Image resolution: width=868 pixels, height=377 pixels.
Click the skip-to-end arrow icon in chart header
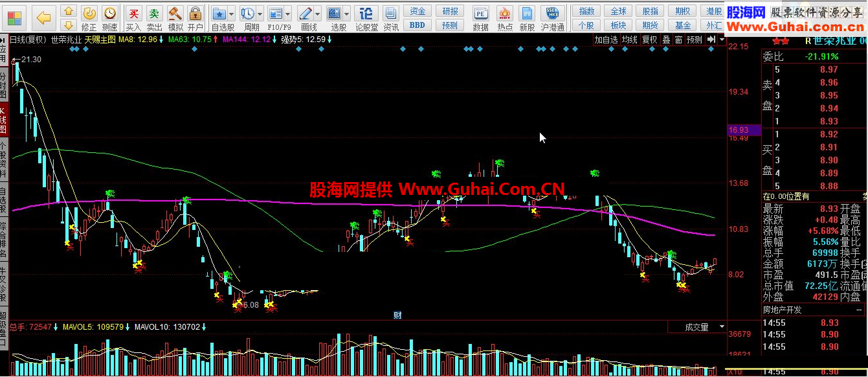(x=711, y=40)
